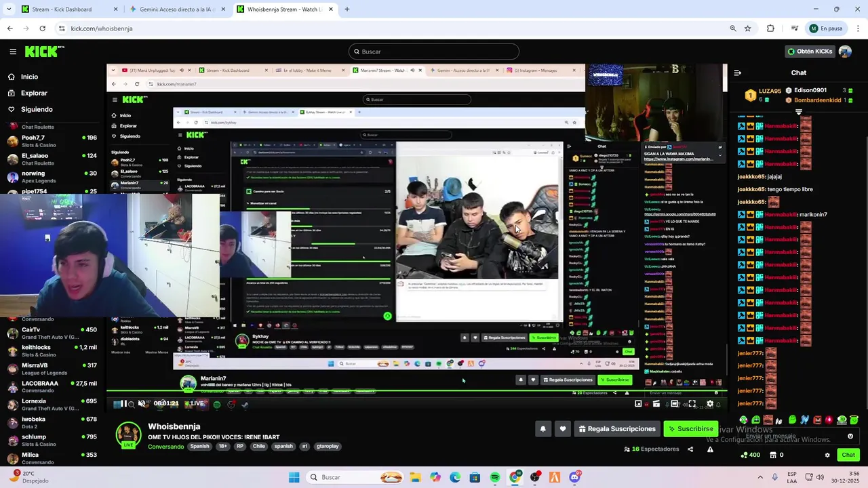Click the Conversando category link
Viewport: 868px width, 488px height.
point(165,447)
